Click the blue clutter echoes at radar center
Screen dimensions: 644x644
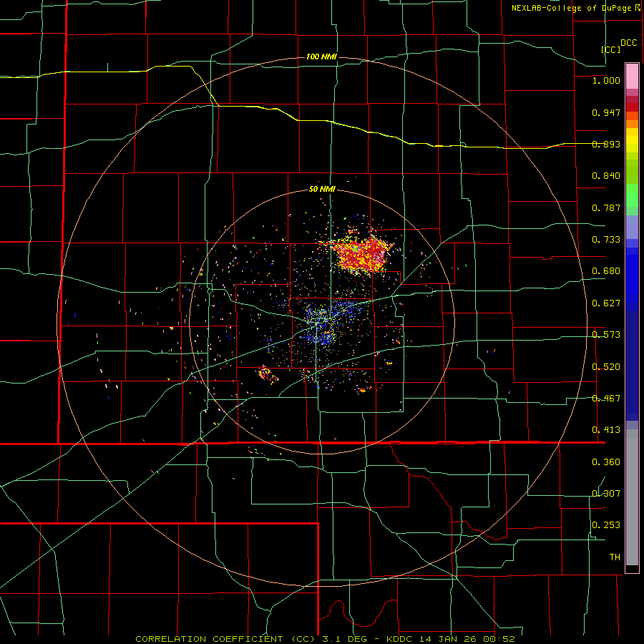tap(323, 324)
